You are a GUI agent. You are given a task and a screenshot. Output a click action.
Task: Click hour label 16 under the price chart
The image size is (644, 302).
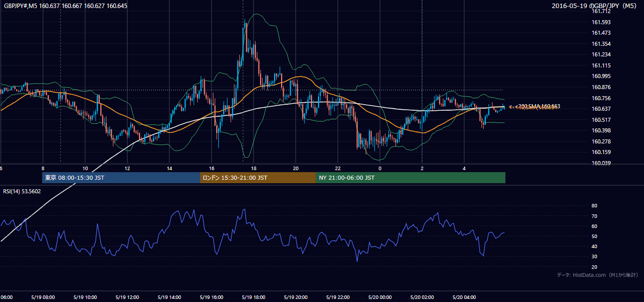click(x=212, y=168)
